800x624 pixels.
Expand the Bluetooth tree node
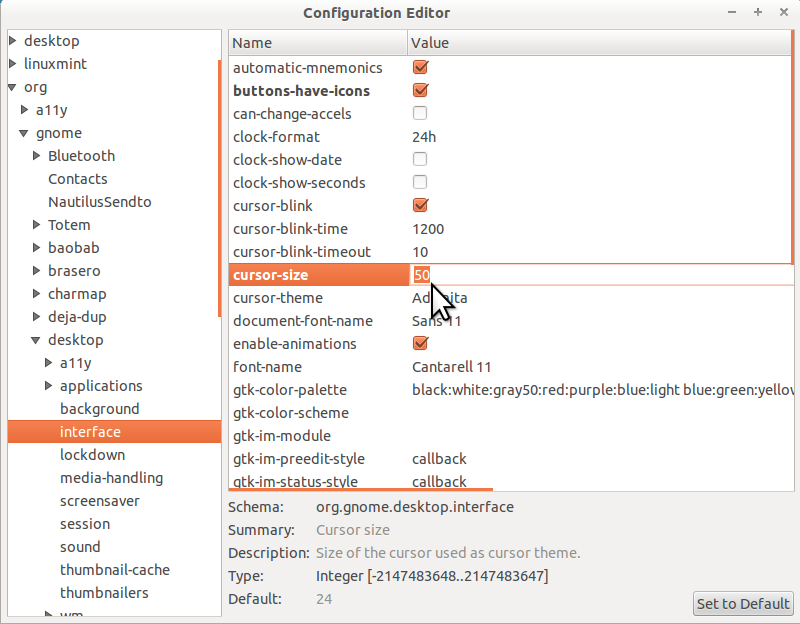click(37, 156)
